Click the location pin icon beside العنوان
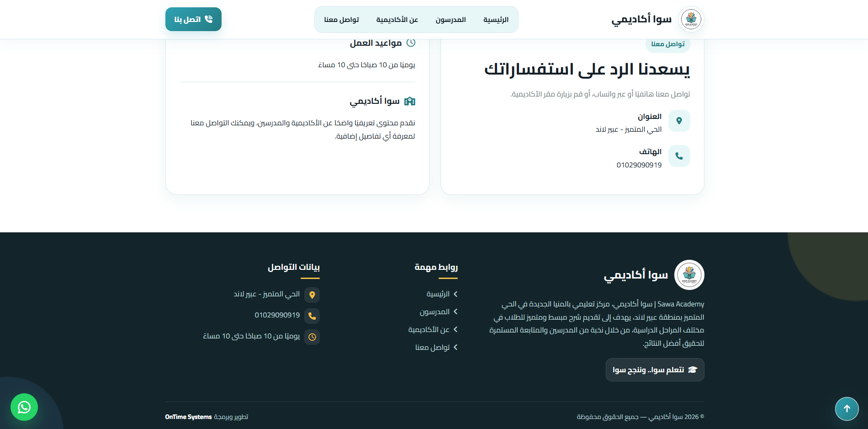Viewport: 868px width, 429px height. pos(679,121)
